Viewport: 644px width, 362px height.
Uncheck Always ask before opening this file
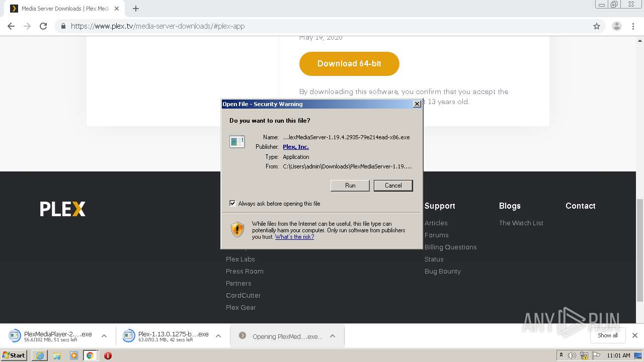point(232,204)
